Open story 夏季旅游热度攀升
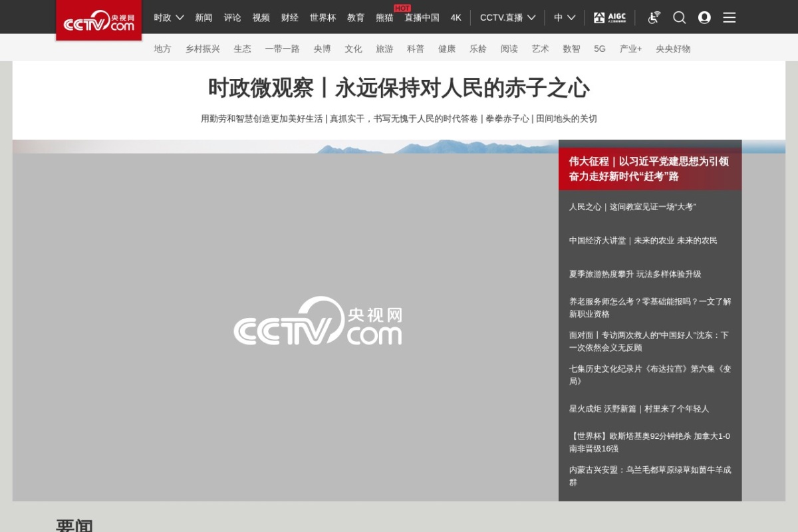This screenshot has width=798, height=532. 635,274
